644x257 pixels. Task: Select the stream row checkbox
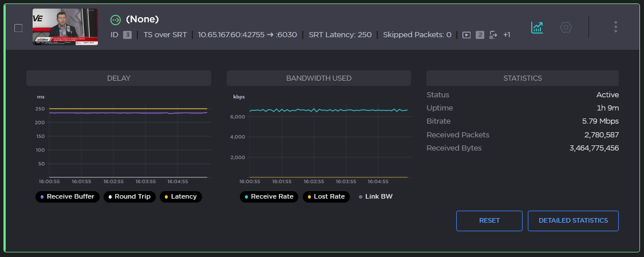[18, 27]
